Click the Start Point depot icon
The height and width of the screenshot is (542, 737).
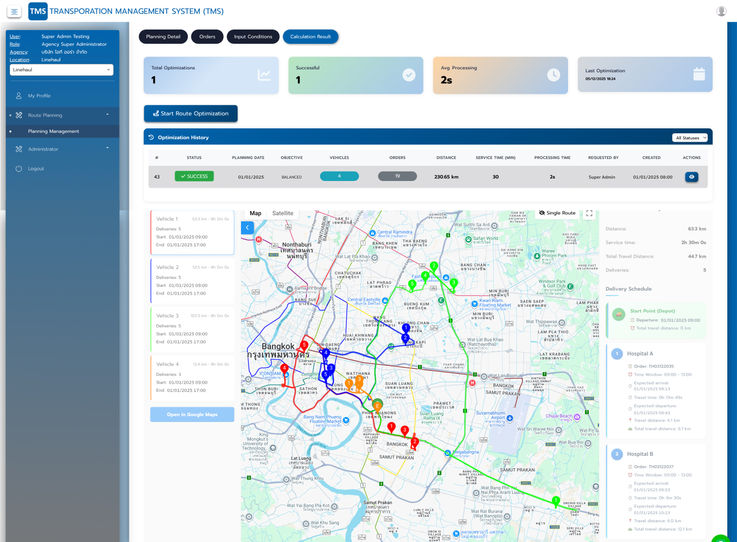click(x=619, y=314)
